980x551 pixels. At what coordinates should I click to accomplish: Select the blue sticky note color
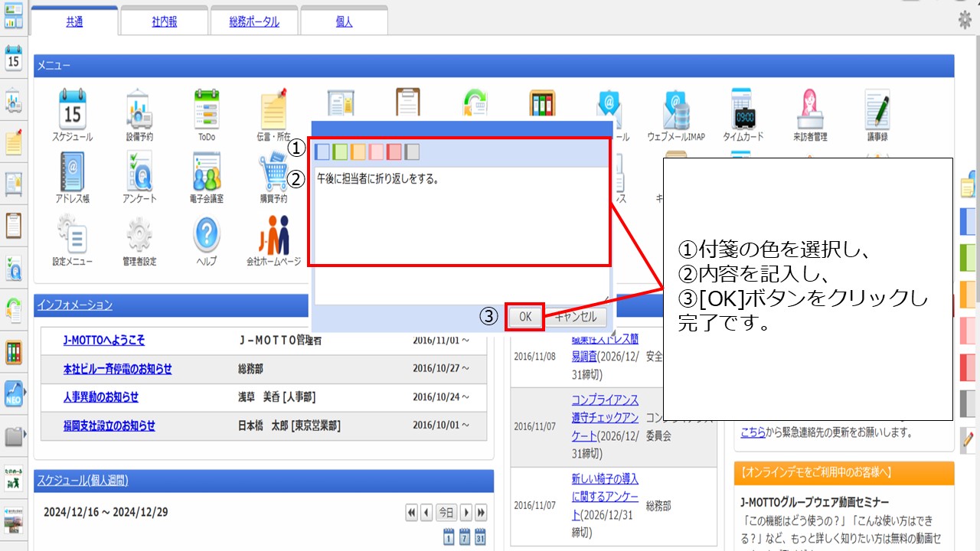[322, 152]
